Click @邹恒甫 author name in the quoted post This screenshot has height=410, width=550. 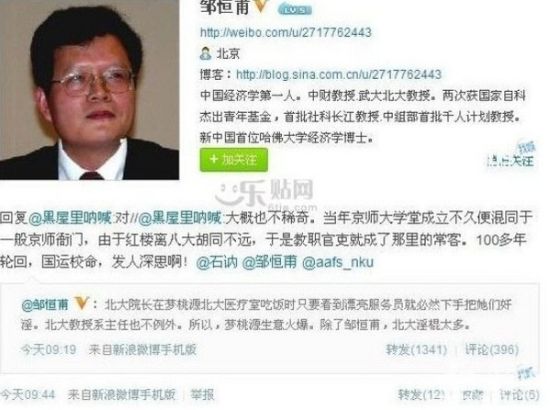(x=45, y=304)
